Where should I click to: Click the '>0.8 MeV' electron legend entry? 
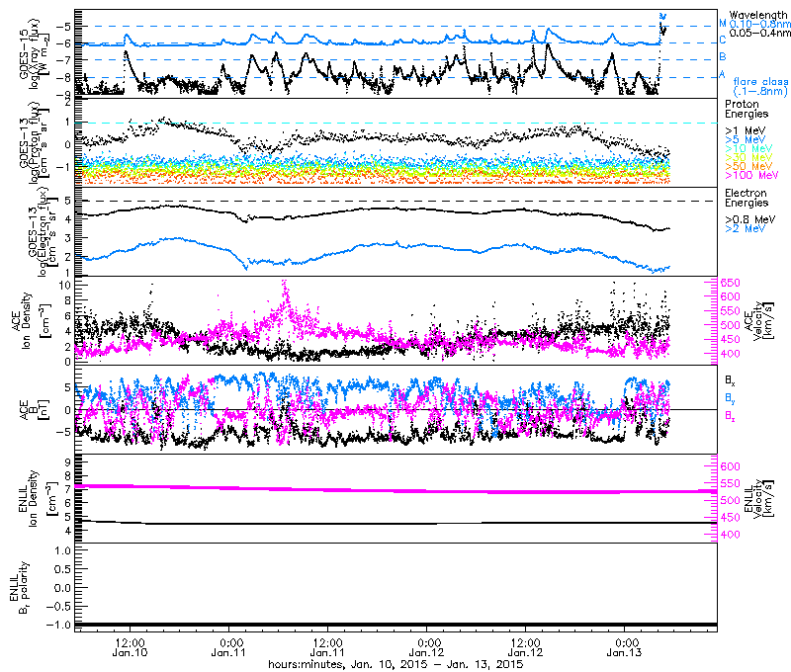click(x=750, y=219)
